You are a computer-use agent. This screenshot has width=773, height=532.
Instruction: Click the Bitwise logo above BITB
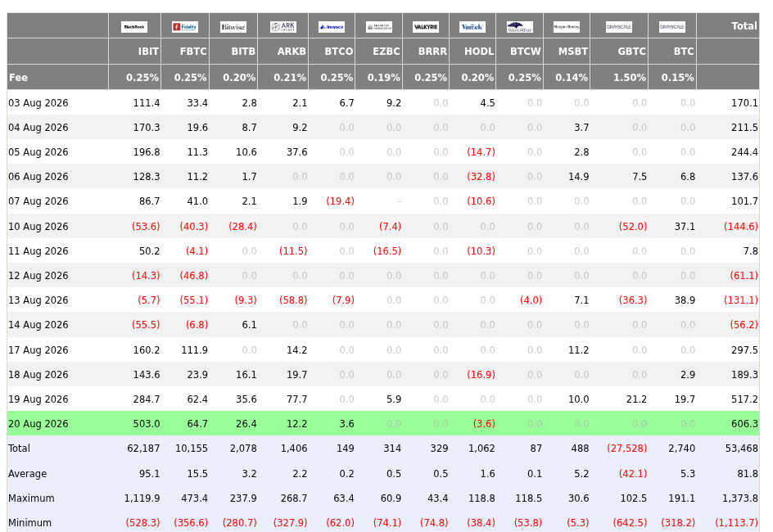pyautogui.click(x=233, y=26)
